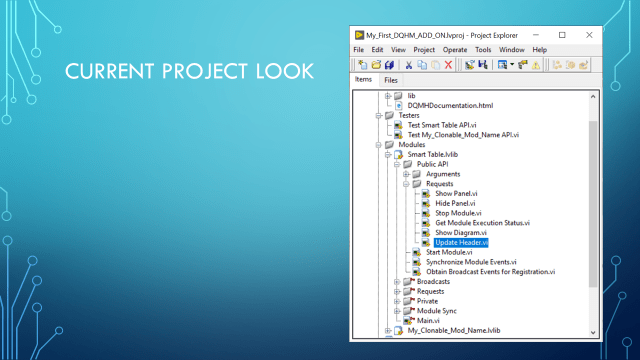Viewport: 640px width, 360px height.
Task: Expand the Private folder
Action: (x=397, y=301)
